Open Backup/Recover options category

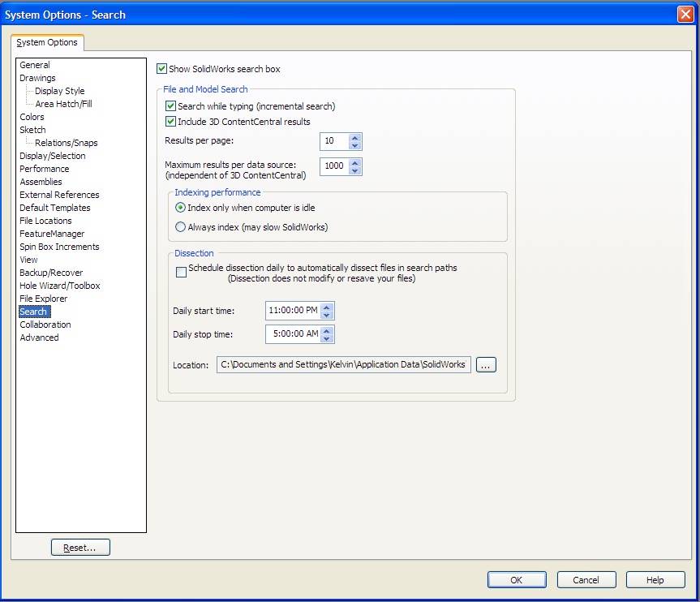tap(51, 273)
